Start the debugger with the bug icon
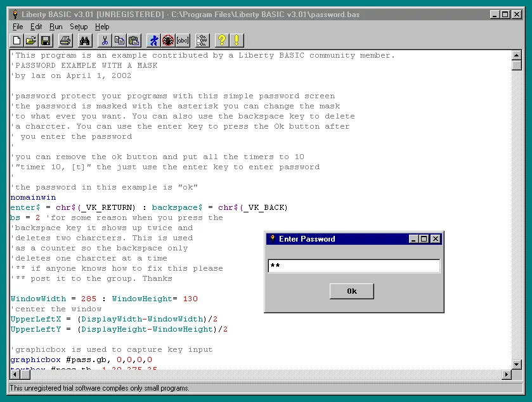The height and width of the screenshot is (402, 532). click(168, 41)
